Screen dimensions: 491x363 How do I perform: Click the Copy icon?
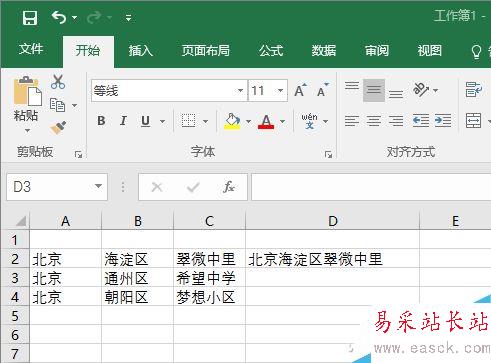(x=57, y=105)
